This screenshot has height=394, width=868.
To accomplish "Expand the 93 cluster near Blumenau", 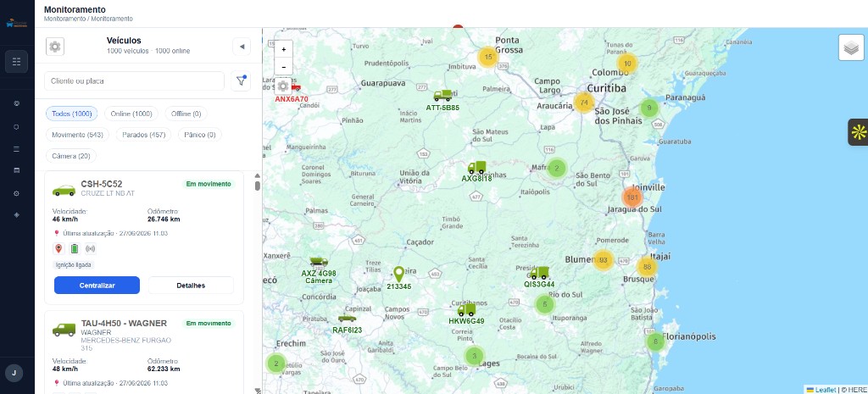I will coord(604,260).
